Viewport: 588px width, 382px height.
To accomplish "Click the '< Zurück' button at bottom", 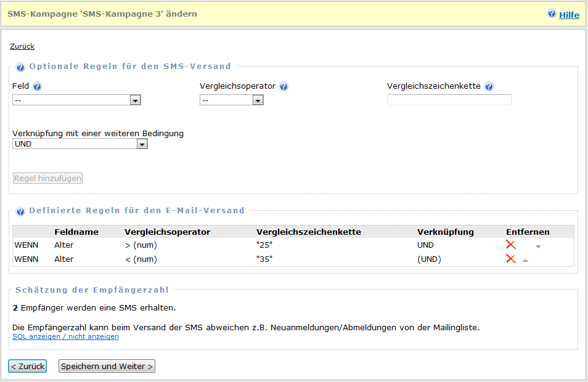I will pyautogui.click(x=27, y=367).
